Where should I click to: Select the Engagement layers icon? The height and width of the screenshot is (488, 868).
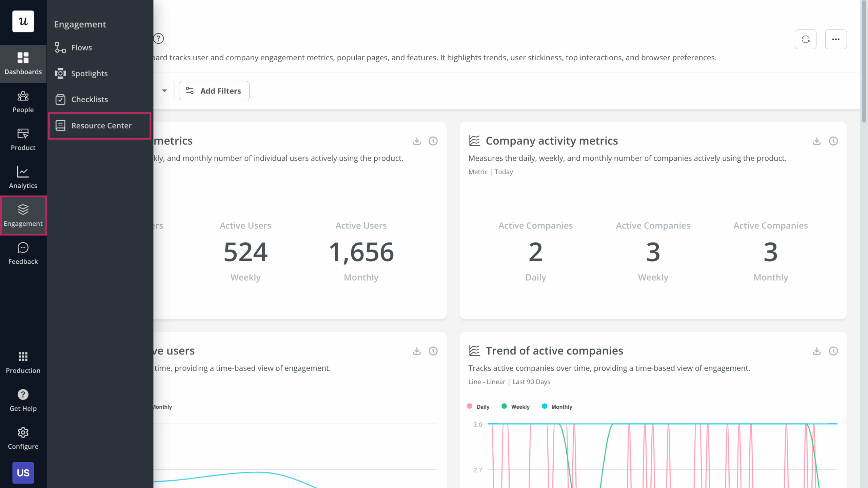click(x=23, y=215)
